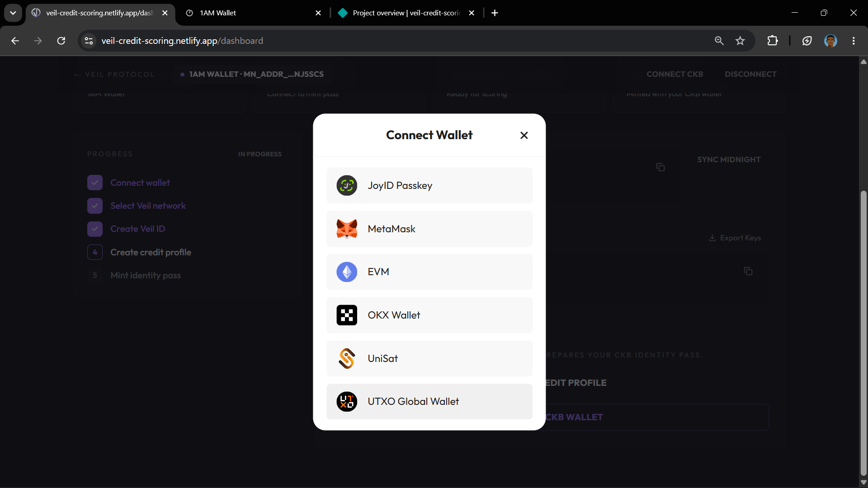868x488 pixels.
Task: Click the EVM Ethereum diamond icon
Action: (347, 272)
